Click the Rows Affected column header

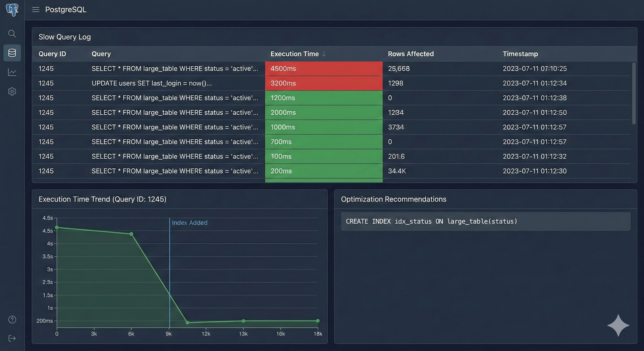[411, 54]
